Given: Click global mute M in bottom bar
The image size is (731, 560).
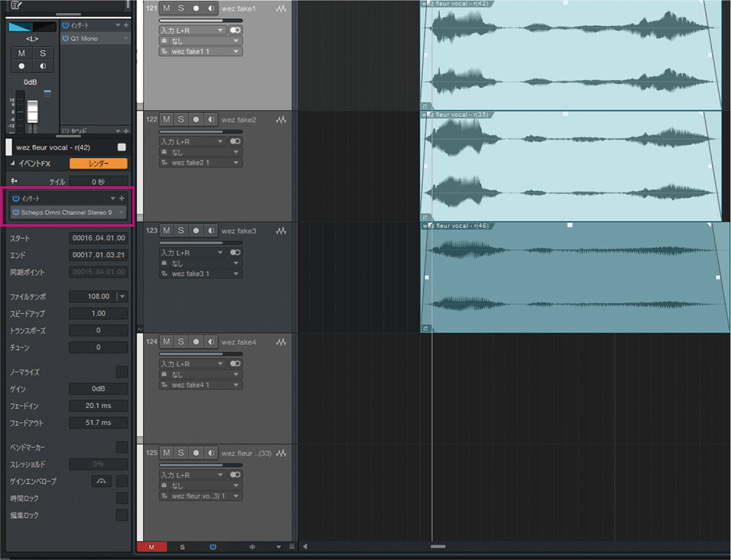Looking at the screenshot, I should (x=151, y=547).
